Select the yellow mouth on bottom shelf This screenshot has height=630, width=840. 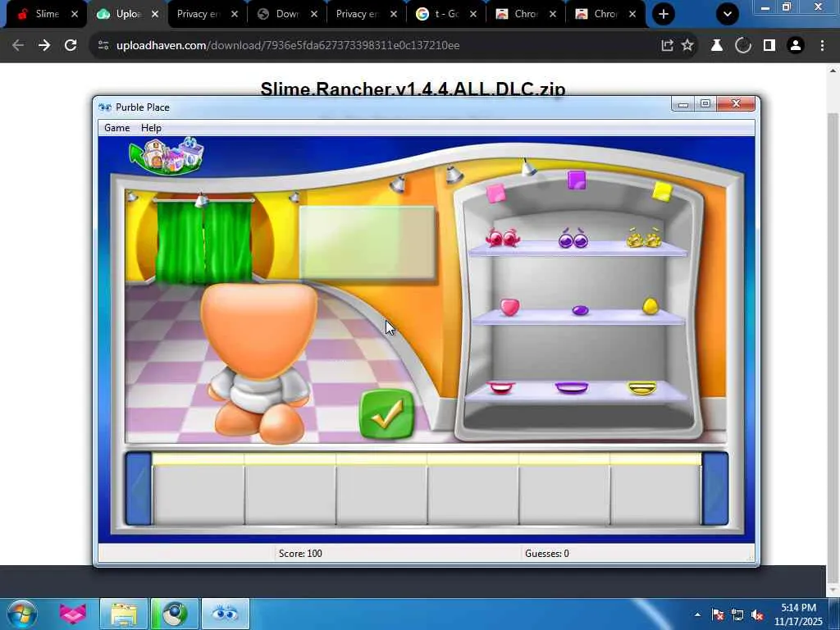pos(642,388)
